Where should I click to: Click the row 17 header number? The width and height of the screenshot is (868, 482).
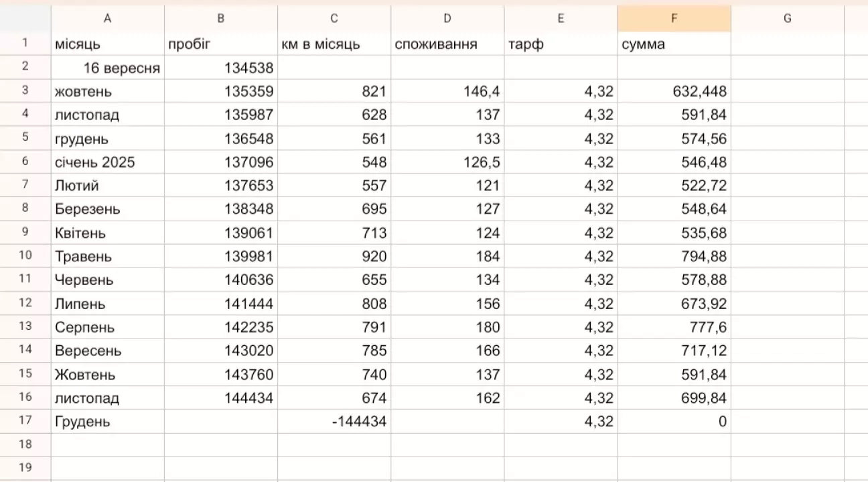[25, 422]
